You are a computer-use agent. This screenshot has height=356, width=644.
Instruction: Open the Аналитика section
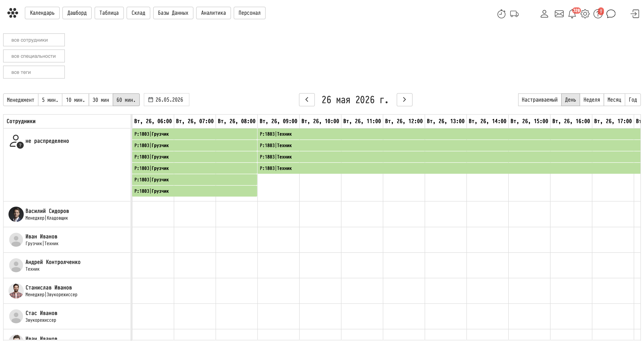point(213,13)
